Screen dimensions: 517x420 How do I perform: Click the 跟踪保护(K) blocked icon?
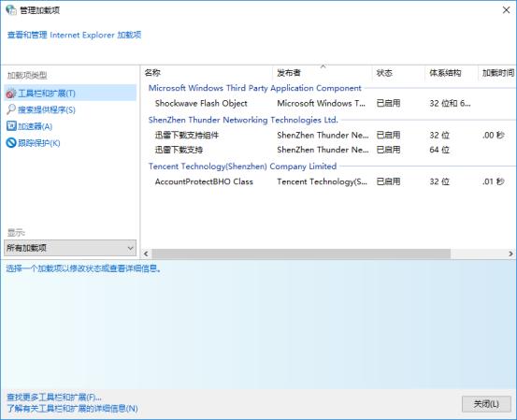11,142
